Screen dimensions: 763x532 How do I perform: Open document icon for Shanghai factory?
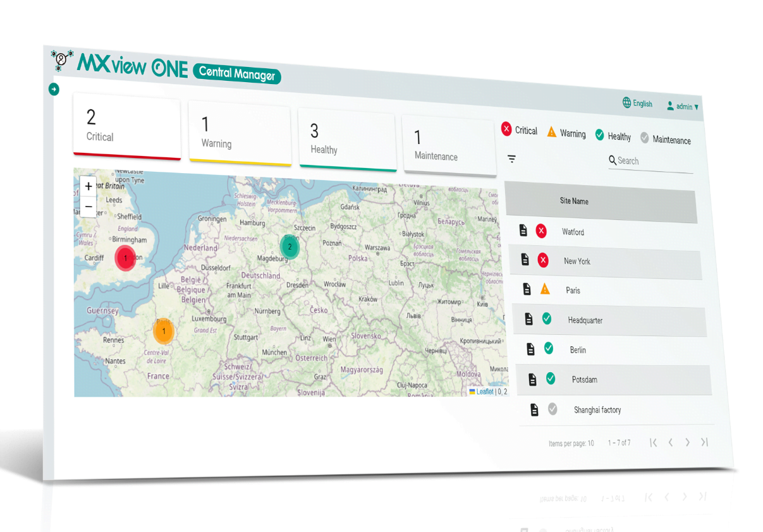(x=534, y=409)
